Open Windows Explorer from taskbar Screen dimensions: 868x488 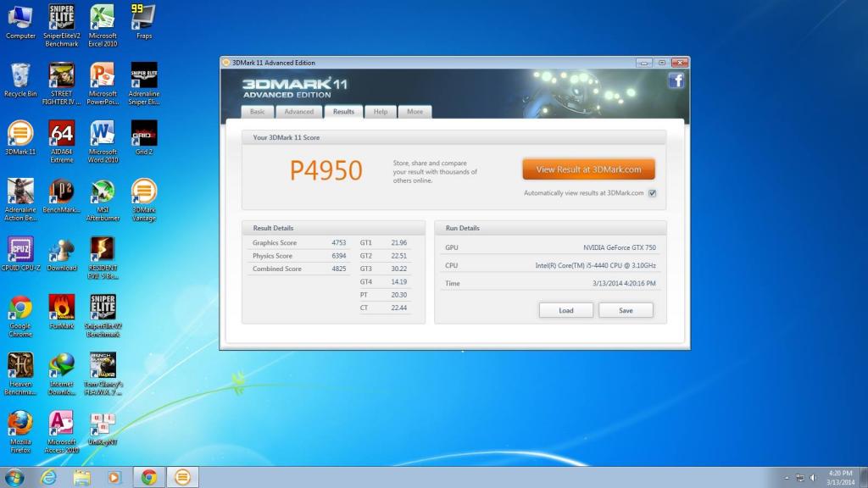point(81,477)
